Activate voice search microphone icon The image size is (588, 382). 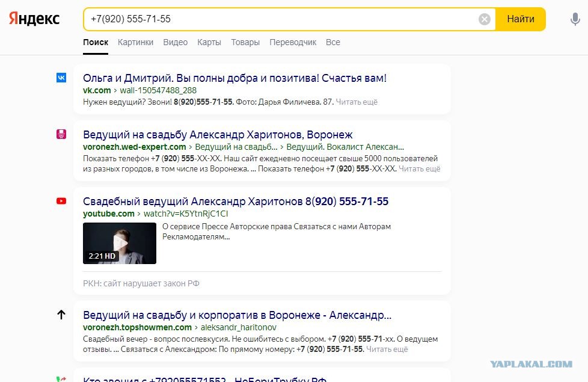[575, 19]
